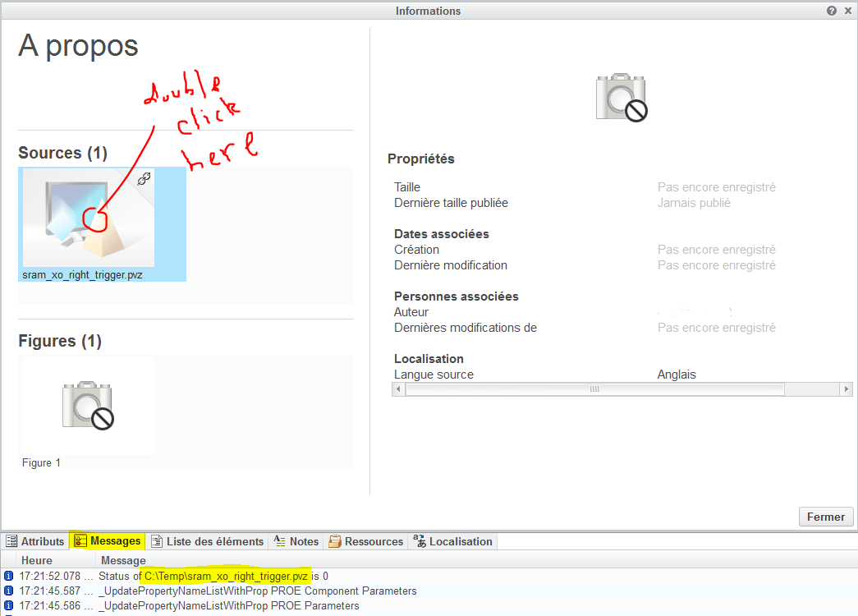
Task: Click info icon of 17:21:45.587 message
Action: click(8, 591)
